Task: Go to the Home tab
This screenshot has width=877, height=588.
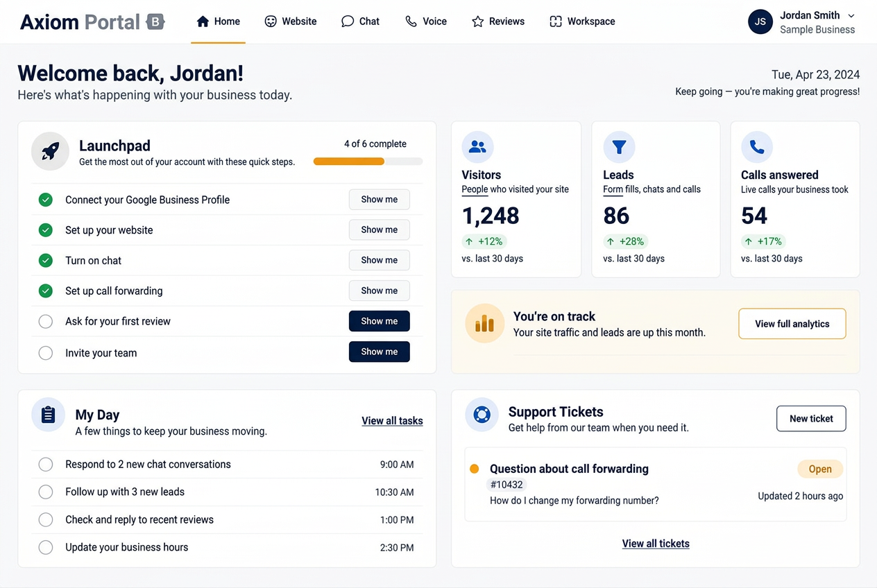Action: coord(219,21)
